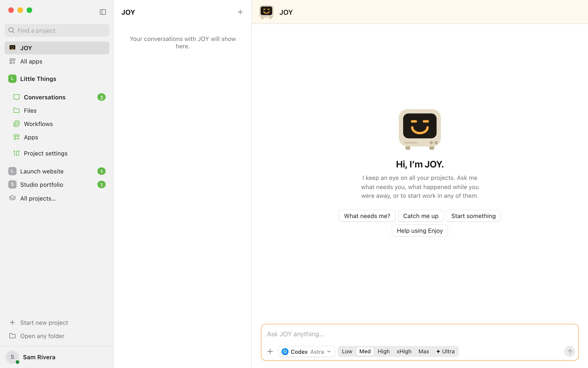Image resolution: width=588 pixels, height=368 pixels.
Task: Open the Codex Astra model dropdown
Action: tap(306, 351)
